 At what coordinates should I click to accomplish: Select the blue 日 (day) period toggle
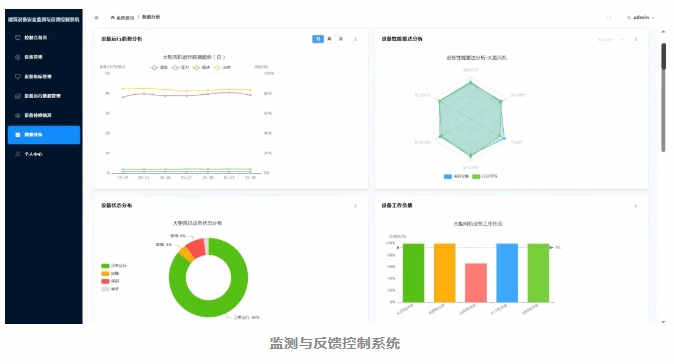pos(318,39)
